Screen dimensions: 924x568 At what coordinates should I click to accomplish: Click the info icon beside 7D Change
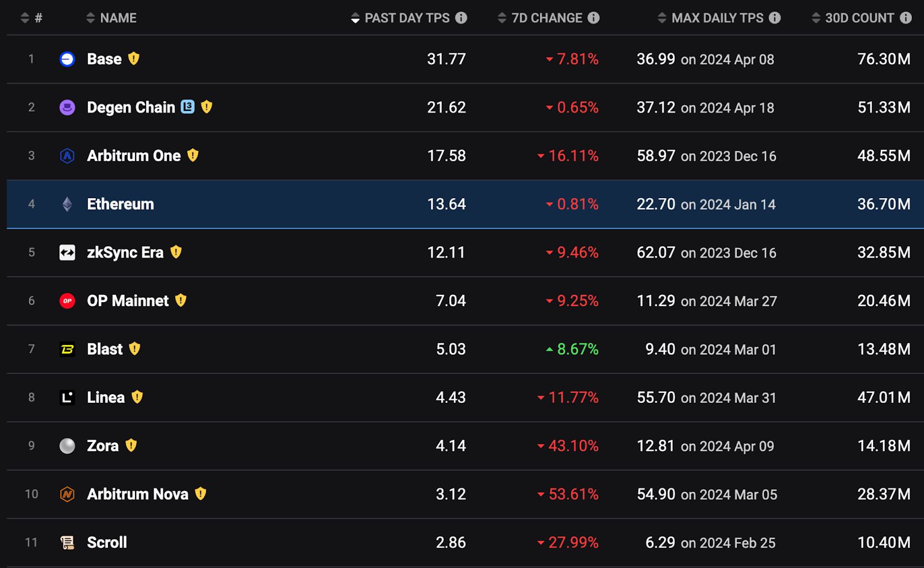point(594,18)
